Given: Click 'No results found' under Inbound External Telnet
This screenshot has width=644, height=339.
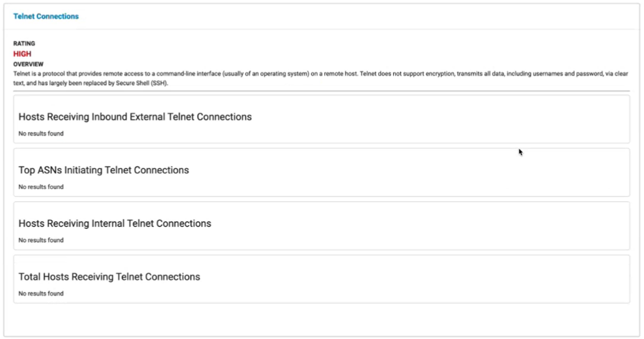Looking at the screenshot, I should [x=41, y=134].
